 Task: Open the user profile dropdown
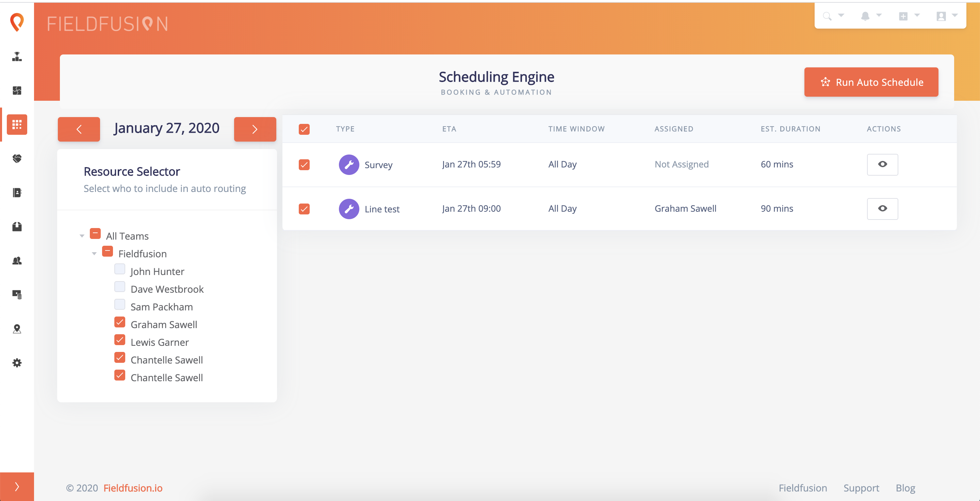coord(945,16)
